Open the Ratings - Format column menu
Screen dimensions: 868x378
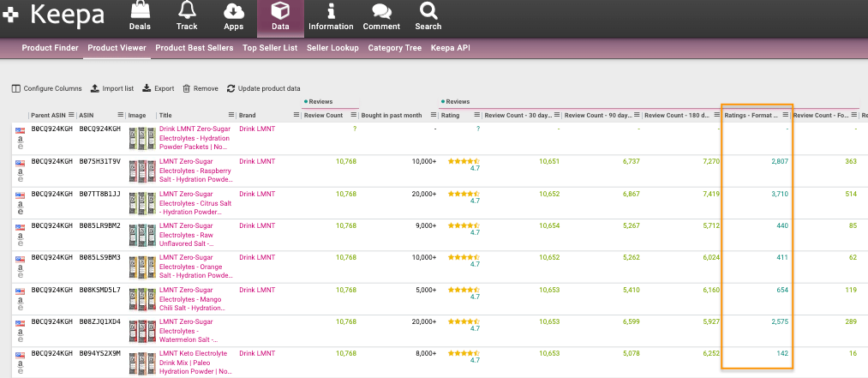786,115
